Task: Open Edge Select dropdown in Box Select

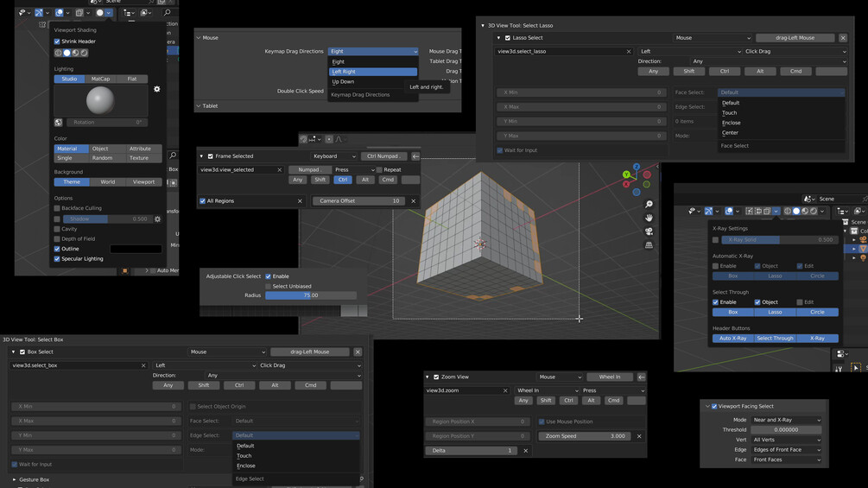Action: tap(295, 435)
